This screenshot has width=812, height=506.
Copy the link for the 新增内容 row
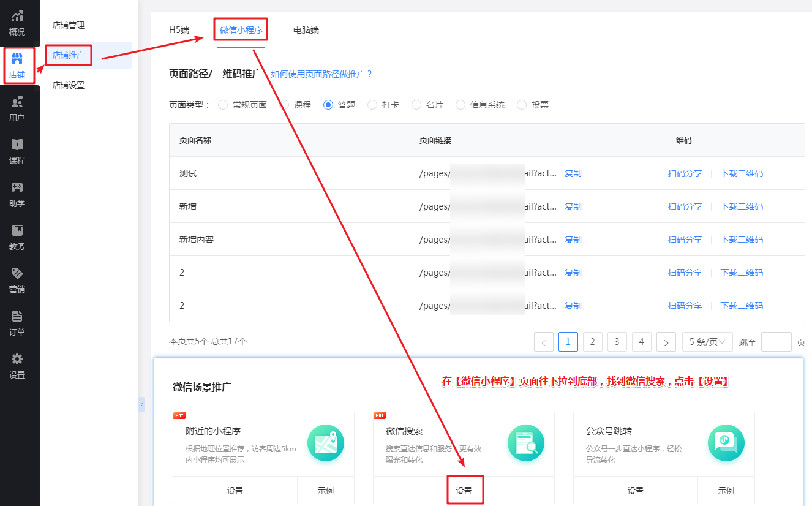click(573, 240)
